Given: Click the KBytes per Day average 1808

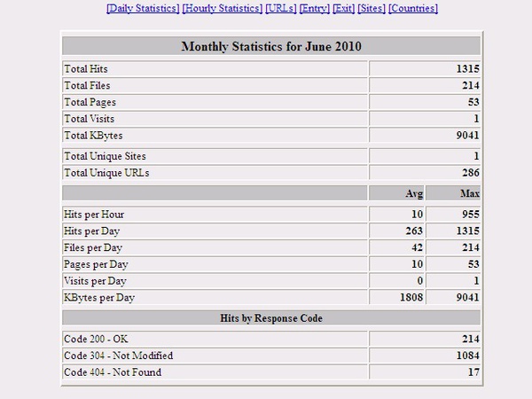Looking at the screenshot, I should pyautogui.click(x=411, y=298).
